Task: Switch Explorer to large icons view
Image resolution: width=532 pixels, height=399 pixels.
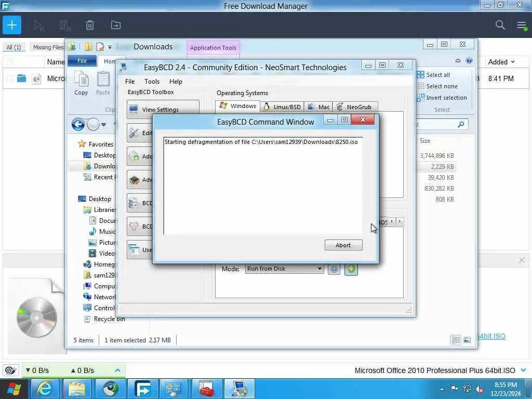Action: click(467, 340)
